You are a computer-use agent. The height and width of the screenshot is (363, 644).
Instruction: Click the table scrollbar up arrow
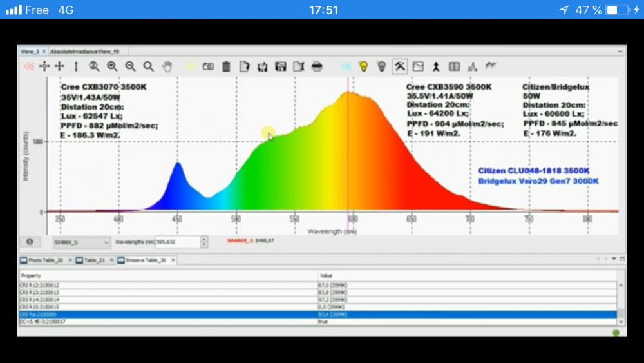(x=621, y=285)
